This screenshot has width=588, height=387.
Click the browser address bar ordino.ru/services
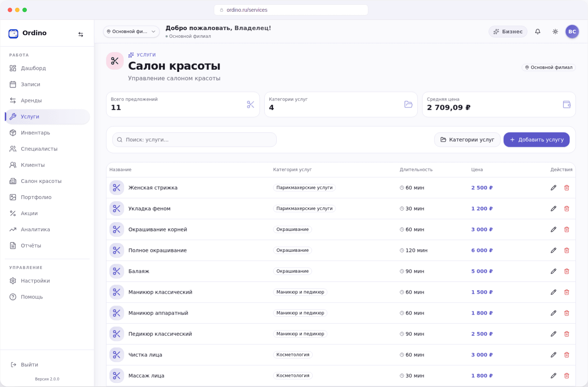click(291, 10)
